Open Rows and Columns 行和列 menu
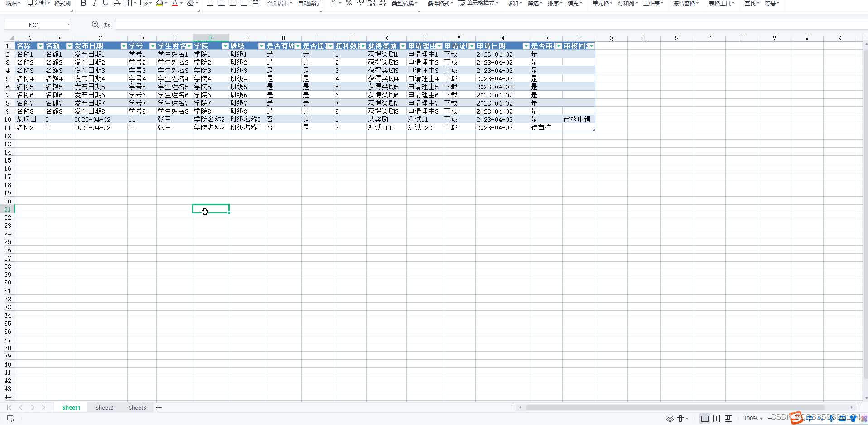This screenshot has height=425, width=868. [628, 3]
